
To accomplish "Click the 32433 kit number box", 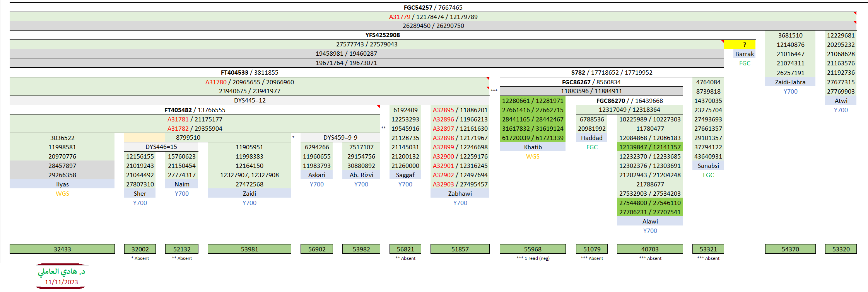I will tap(62, 249).
